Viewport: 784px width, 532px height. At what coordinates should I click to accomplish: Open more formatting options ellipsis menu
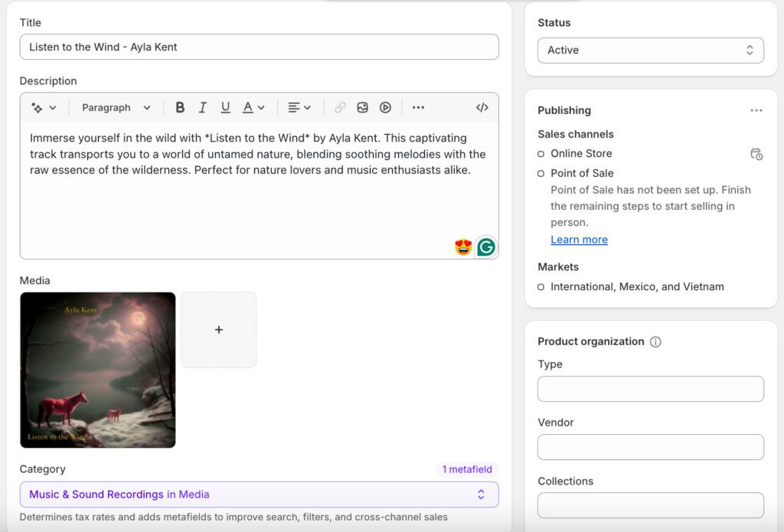tap(418, 108)
